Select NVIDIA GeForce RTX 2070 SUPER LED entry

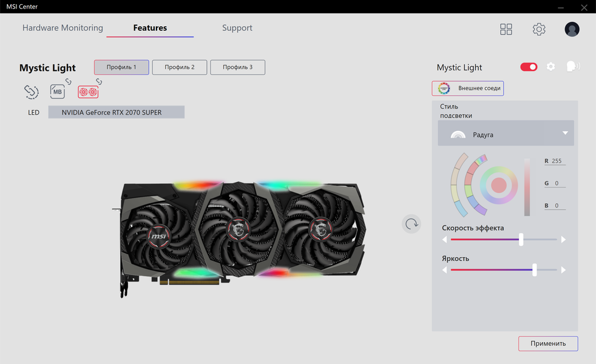coord(117,112)
